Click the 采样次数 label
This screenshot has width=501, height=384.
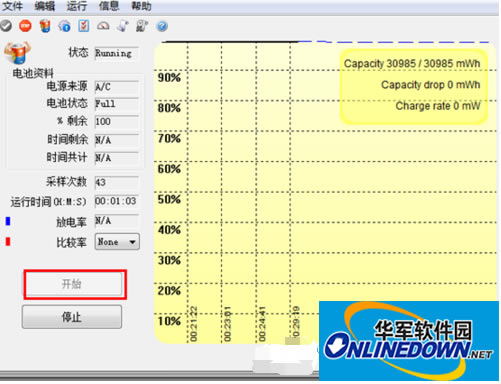point(66,182)
